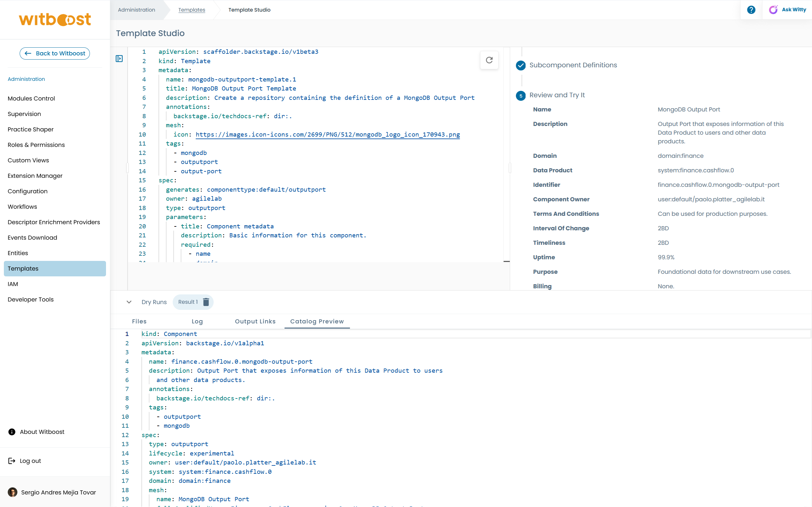The image size is (812, 507).
Task: Select the Catalog Preview tab
Action: (x=317, y=321)
